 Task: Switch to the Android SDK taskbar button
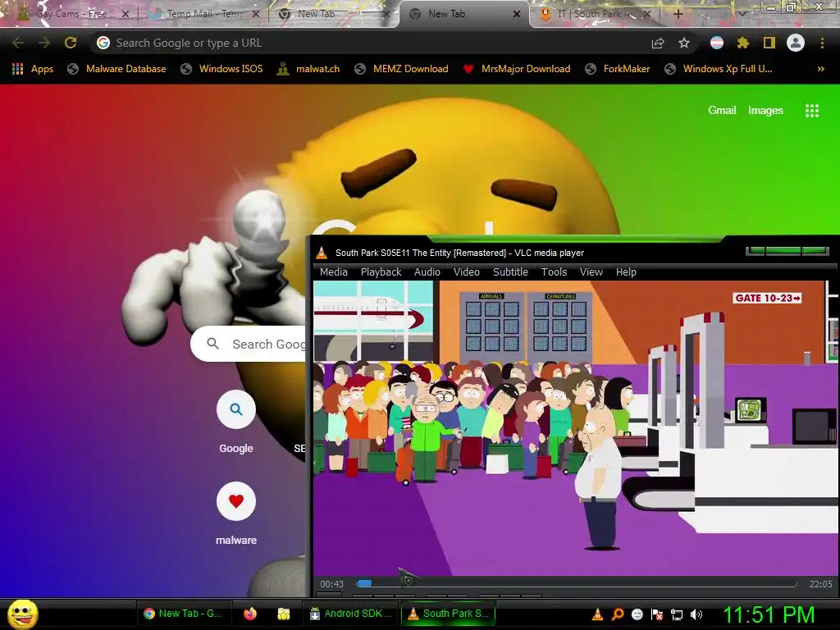point(353,614)
